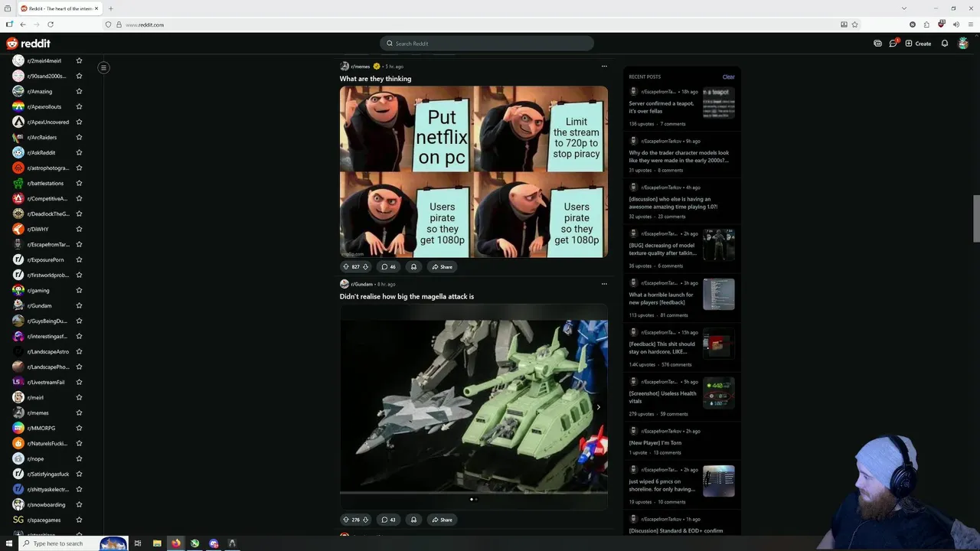The height and width of the screenshot is (551, 980).
Task: Share the 'What are they thinking' post
Action: (442, 267)
